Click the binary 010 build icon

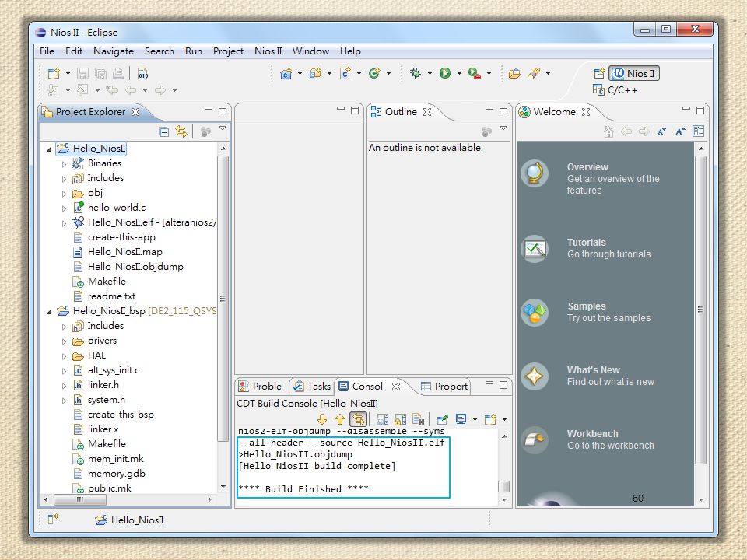(x=143, y=73)
